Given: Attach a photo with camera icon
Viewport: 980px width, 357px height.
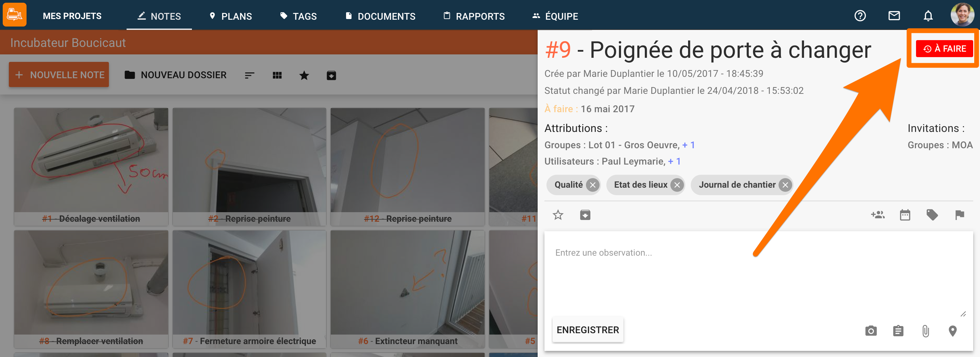Looking at the screenshot, I should pyautogui.click(x=870, y=331).
